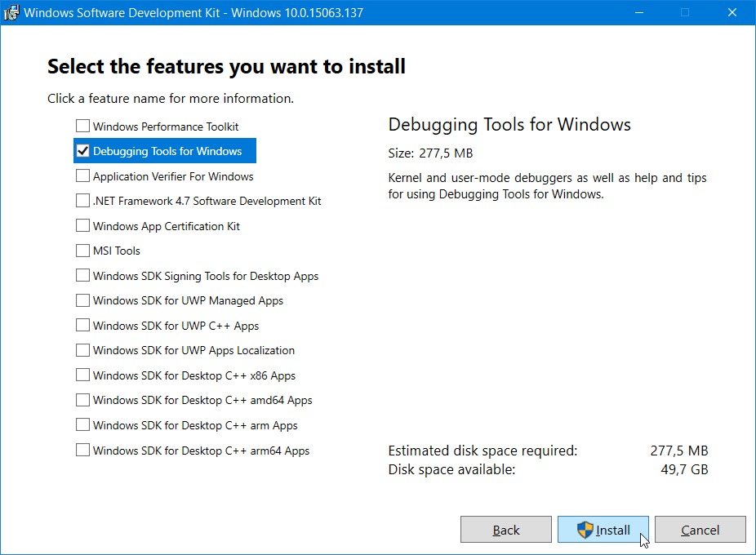Select .NET Framework 4.7 Software Development Kit label
756x555 pixels.
coord(207,201)
